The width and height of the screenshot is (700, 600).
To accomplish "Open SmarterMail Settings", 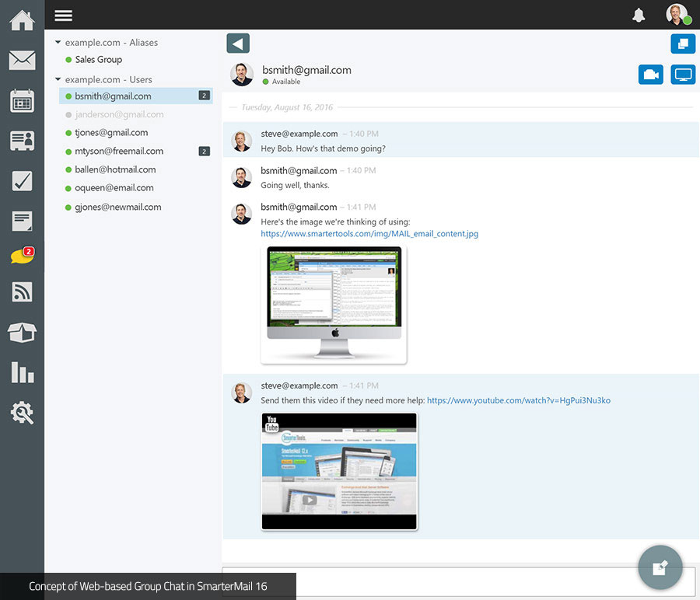I will coord(21,413).
